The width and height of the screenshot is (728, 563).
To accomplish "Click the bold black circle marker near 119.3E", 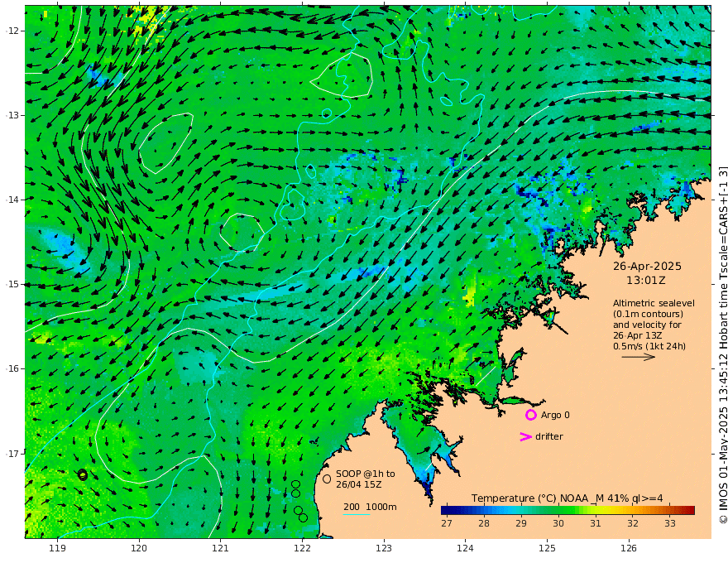I will pos(82,474).
